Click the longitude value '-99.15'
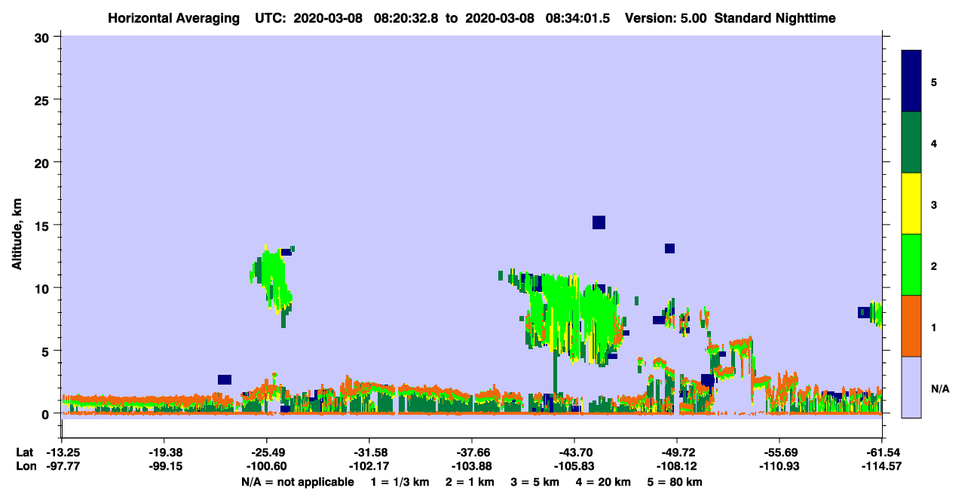The image size is (980, 503). click(164, 466)
